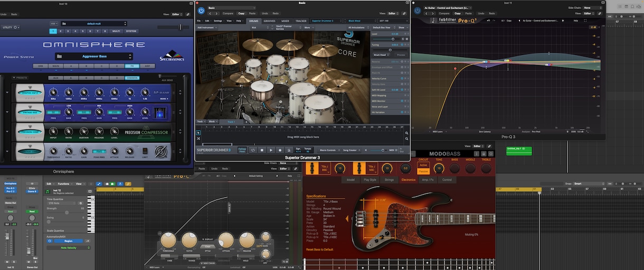644x270 pixels.
Task: Select the COMMON FX rack tab
Action: pyautogui.click(x=132, y=78)
